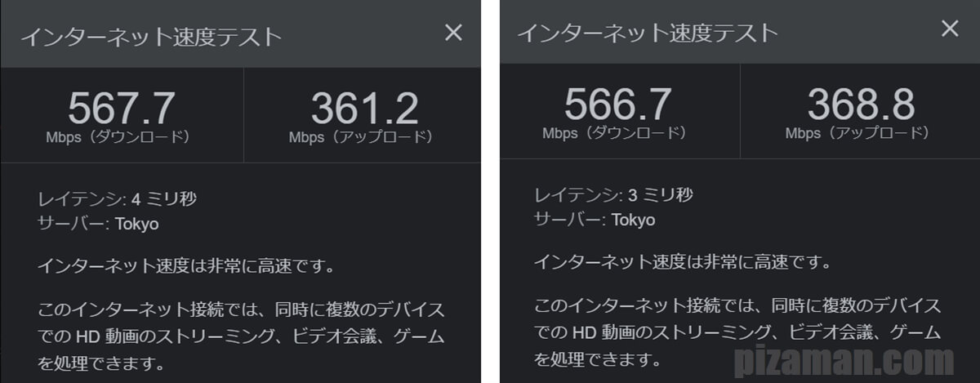Click the right panel's インターネット速度テスト title
The image size is (980, 383).
[x=647, y=33]
